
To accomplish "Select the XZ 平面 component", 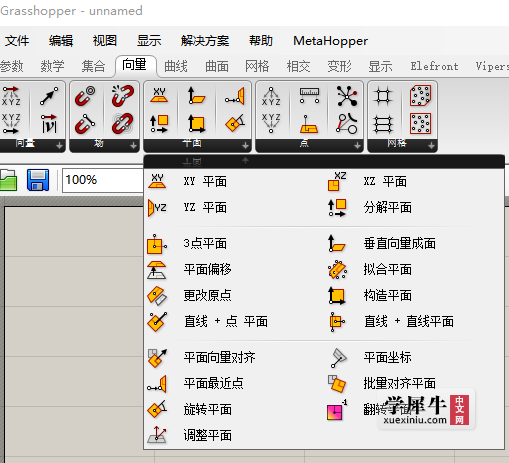I will click(x=385, y=182).
